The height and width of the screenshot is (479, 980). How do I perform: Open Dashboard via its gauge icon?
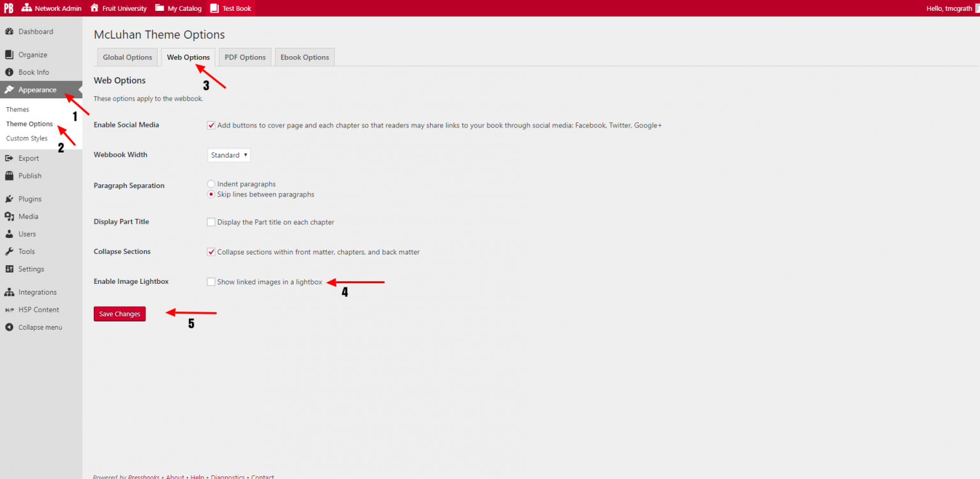(10, 32)
